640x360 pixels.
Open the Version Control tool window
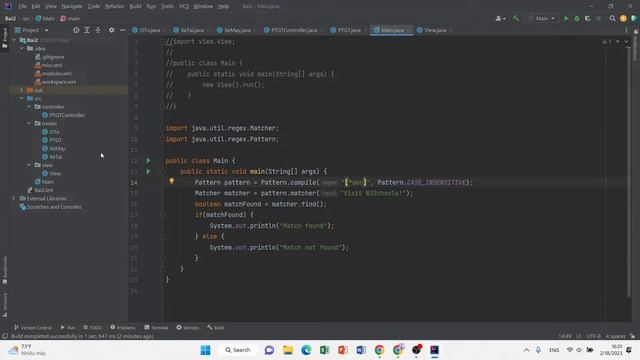(x=33, y=328)
